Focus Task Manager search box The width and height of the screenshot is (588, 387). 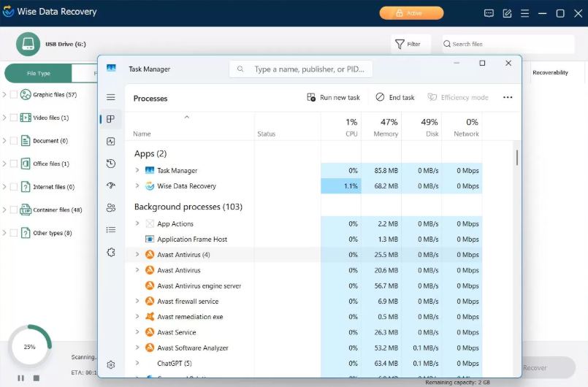pyautogui.click(x=301, y=69)
